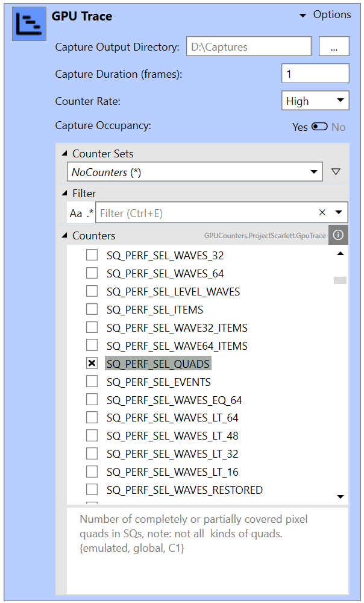Select the SQ_PERF_SEL_WAVES_RESTORED label
364x603 pixels.
pyautogui.click(x=185, y=490)
